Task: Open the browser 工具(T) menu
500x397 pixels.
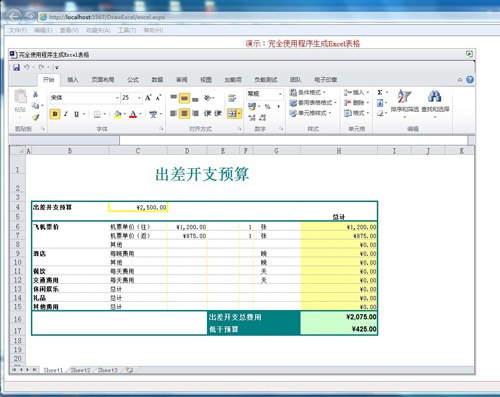Action: point(127,30)
